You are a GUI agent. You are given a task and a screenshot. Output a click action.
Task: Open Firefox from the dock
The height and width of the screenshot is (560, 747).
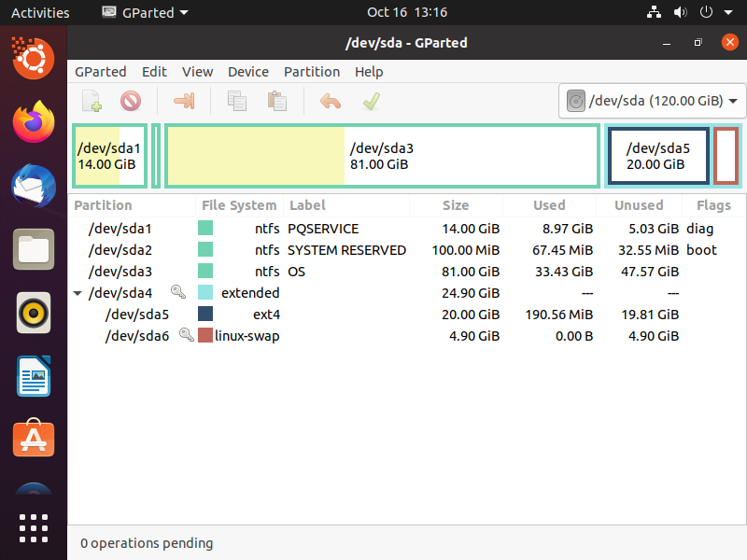[x=34, y=122]
